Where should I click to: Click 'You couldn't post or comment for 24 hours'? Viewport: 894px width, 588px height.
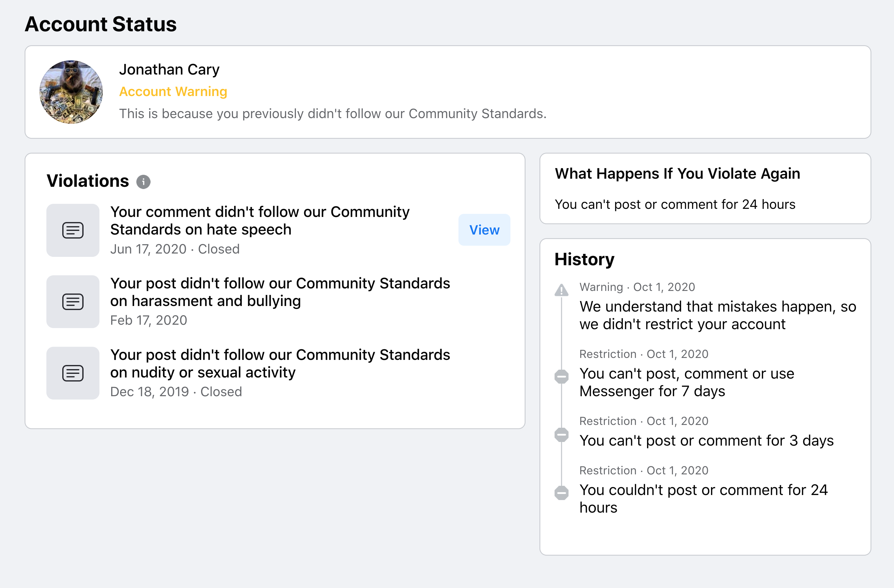click(703, 499)
